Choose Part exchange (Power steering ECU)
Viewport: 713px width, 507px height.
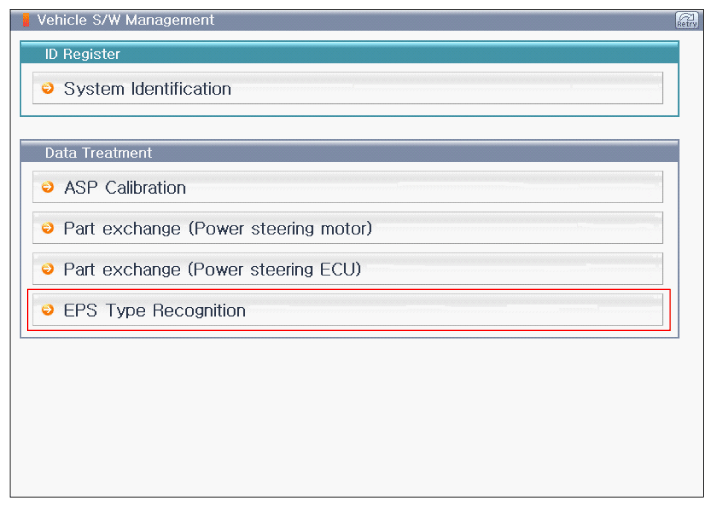[347, 269]
